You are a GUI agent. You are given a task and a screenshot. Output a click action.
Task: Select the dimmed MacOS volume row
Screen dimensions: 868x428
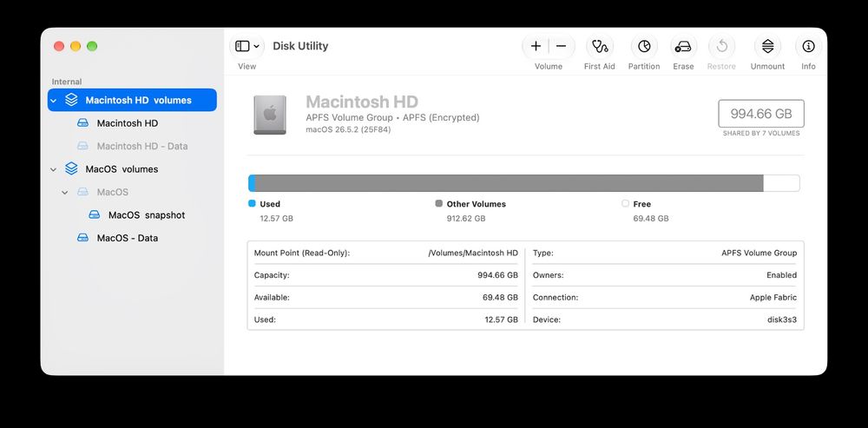click(132, 192)
